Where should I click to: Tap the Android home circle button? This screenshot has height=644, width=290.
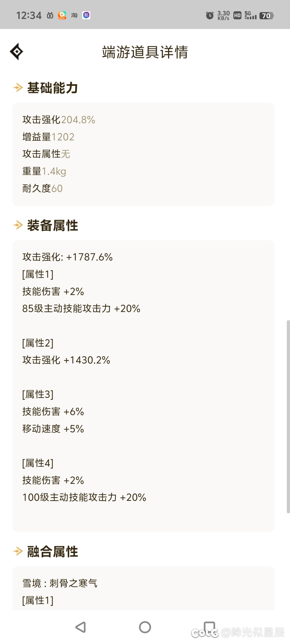145,627
